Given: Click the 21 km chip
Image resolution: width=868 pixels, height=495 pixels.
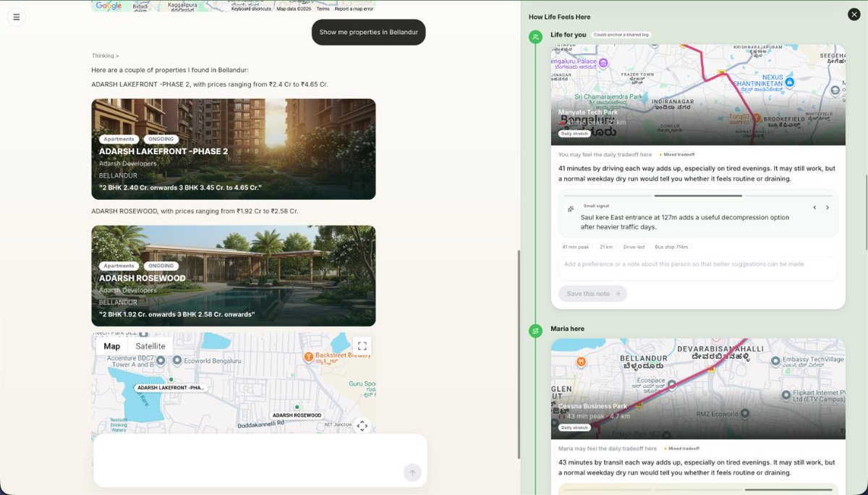Looking at the screenshot, I should 606,247.
